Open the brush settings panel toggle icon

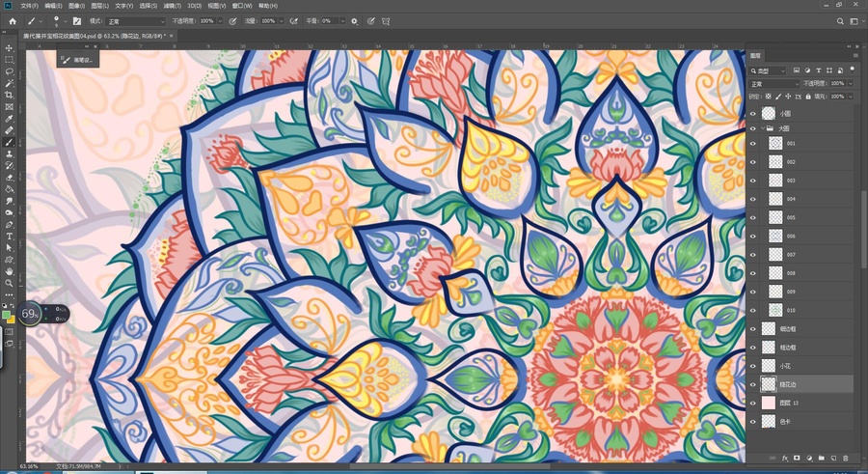pyautogui.click(x=77, y=21)
